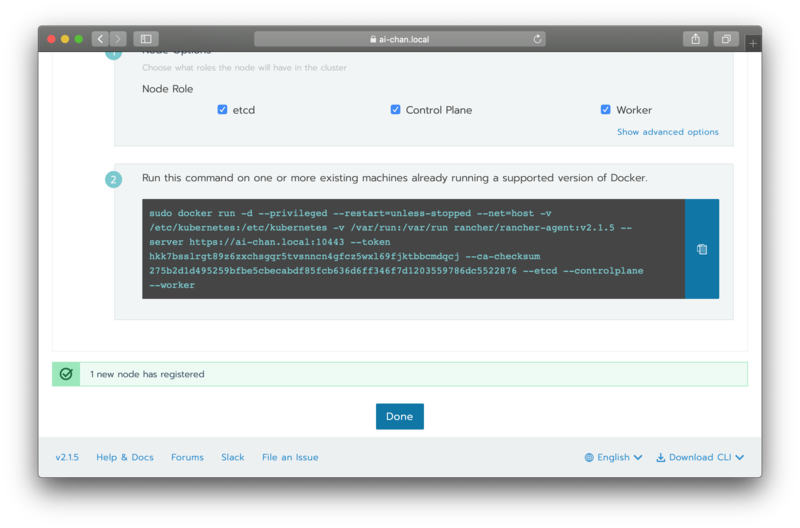Open the Help & Docs link
The width and height of the screenshot is (800, 528).
125,457
